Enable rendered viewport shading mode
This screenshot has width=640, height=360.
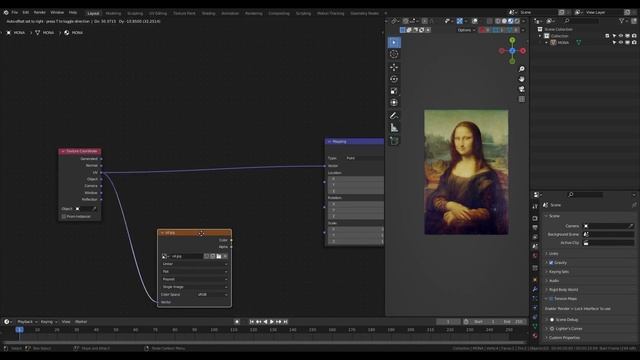tap(517, 21)
